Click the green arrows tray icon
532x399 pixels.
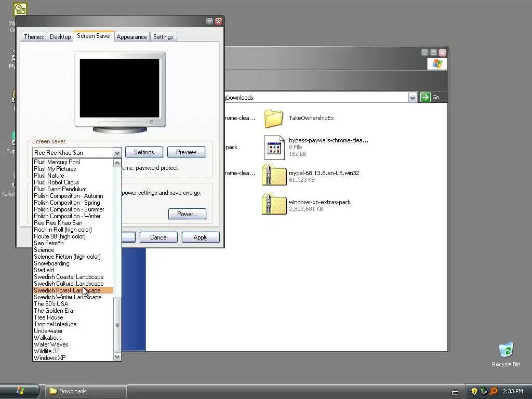484,391
